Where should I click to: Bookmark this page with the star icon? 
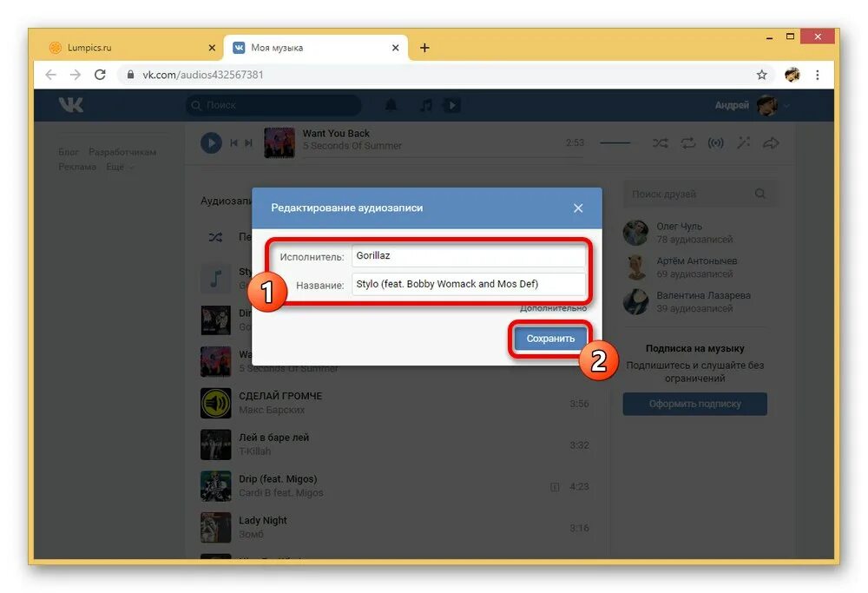click(762, 75)
